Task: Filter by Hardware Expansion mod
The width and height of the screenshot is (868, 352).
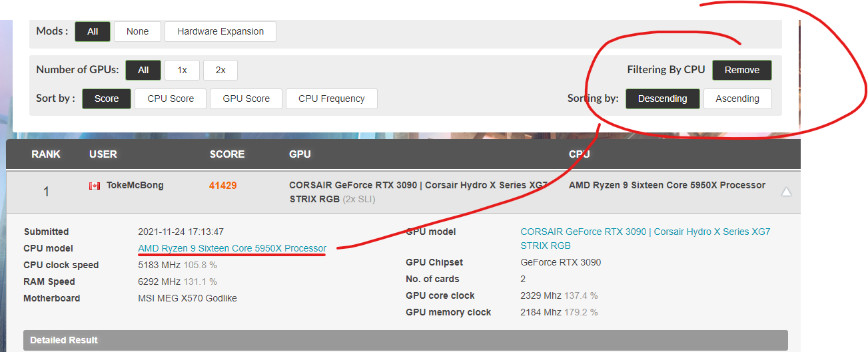Action: tap(220, 31)
